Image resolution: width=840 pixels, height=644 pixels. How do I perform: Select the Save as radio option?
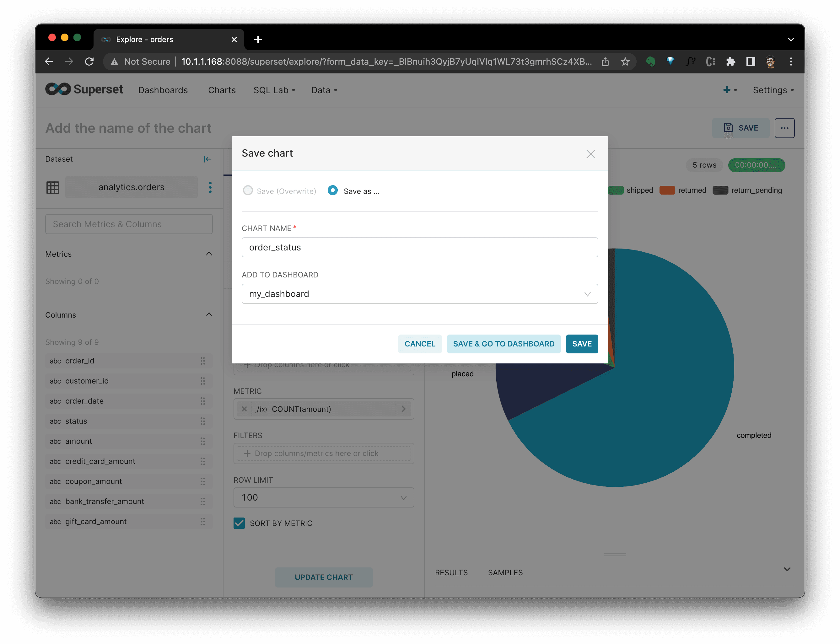(333, 191)
